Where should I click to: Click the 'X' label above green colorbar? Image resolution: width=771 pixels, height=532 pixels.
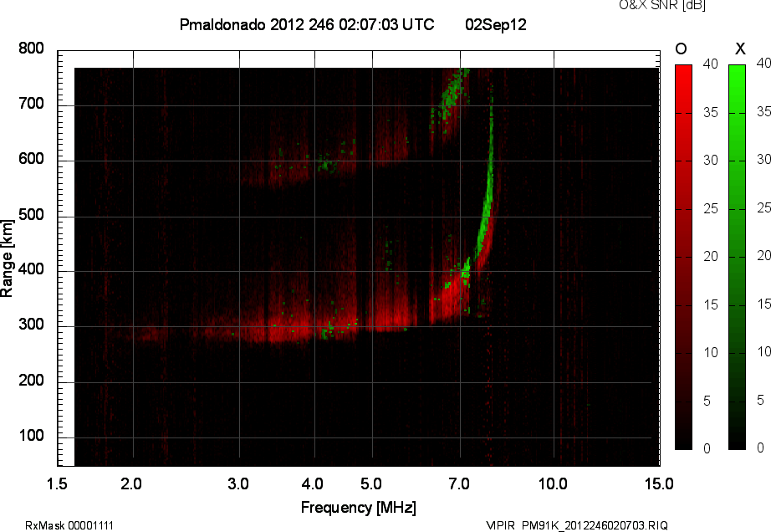(x=740, y=49)
